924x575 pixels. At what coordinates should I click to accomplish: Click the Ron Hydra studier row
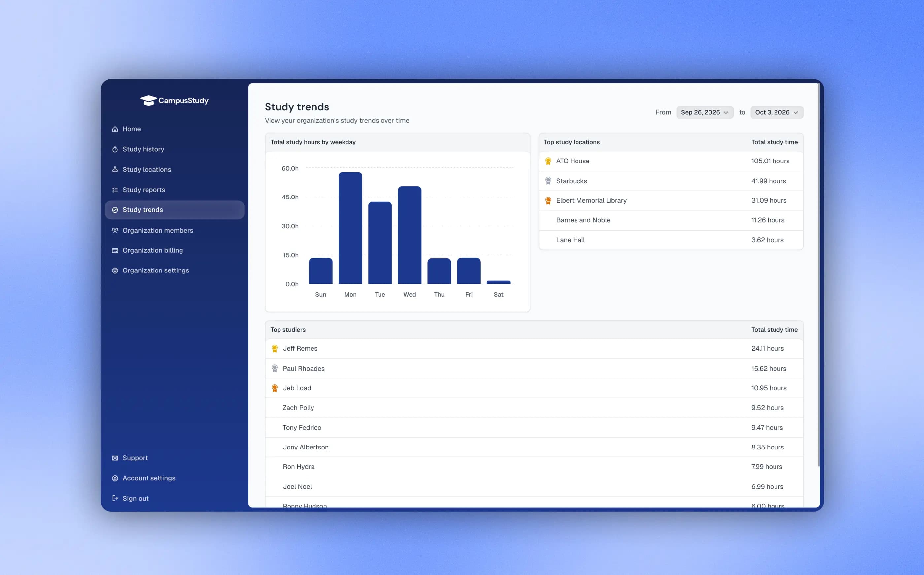click(x=534, y=467)
